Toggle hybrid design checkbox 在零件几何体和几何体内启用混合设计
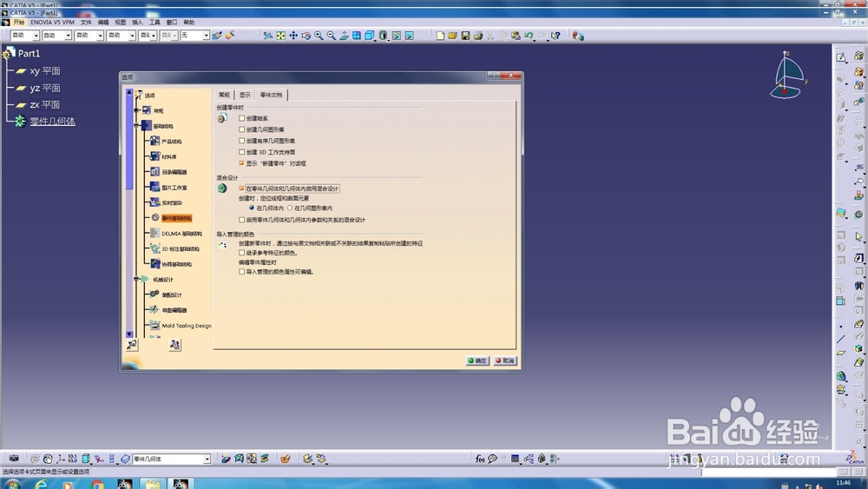This screenshot has height=489, width=868. (241, 188)
